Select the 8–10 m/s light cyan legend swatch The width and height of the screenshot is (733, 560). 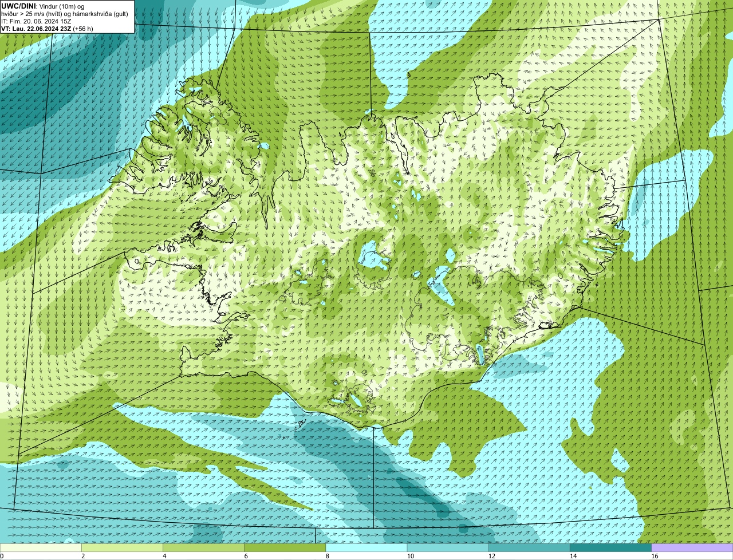point(366,547)
